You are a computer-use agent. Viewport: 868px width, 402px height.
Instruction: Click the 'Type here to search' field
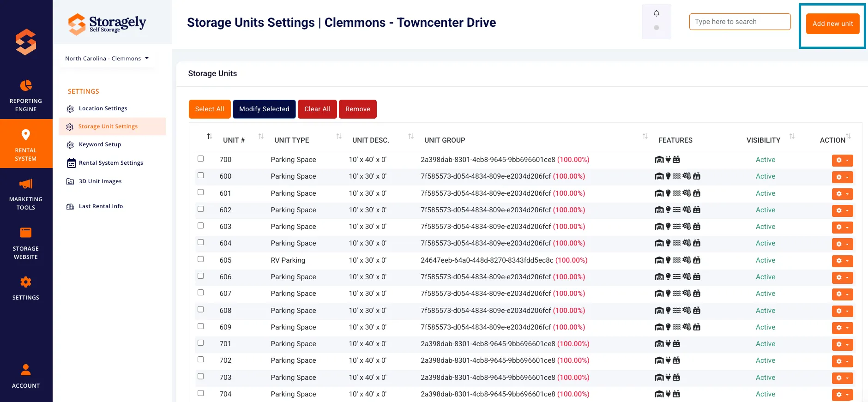coord(740,22)
